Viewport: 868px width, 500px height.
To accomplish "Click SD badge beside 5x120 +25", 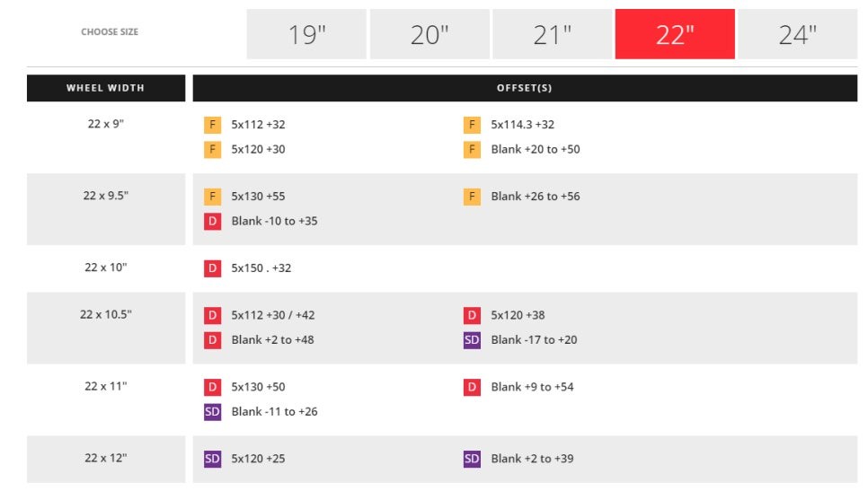I will [212, 459].
